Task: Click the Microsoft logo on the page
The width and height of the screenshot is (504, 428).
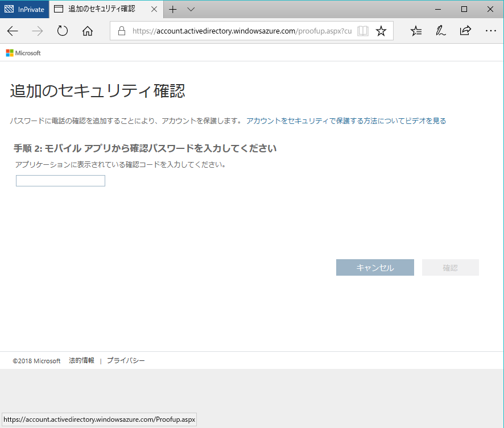Action: 23,53
